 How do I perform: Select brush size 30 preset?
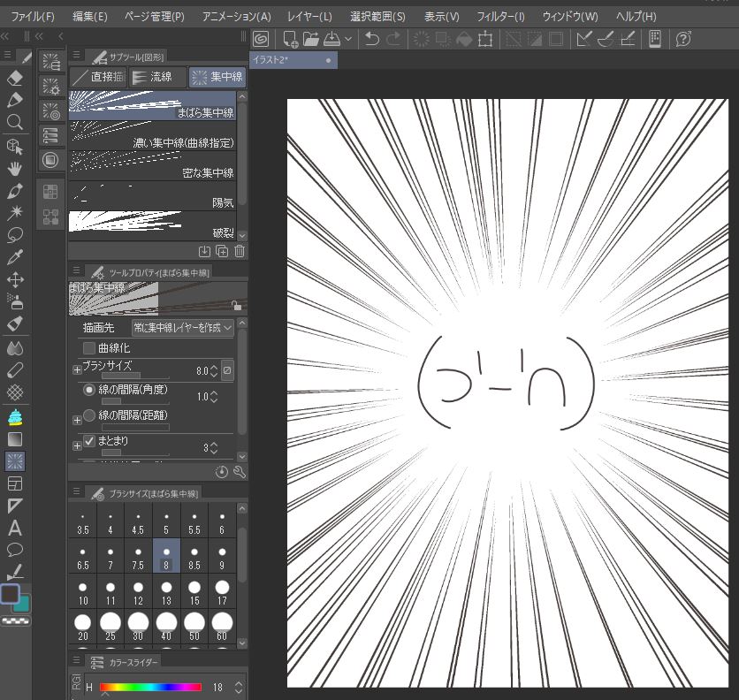click(x=138, y=626)
